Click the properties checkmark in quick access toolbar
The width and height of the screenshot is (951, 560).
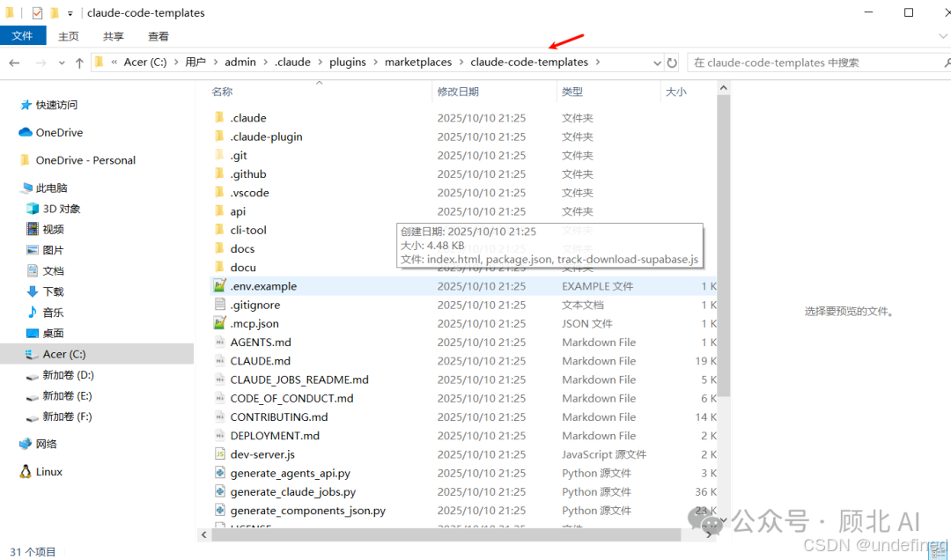[37, 12]
